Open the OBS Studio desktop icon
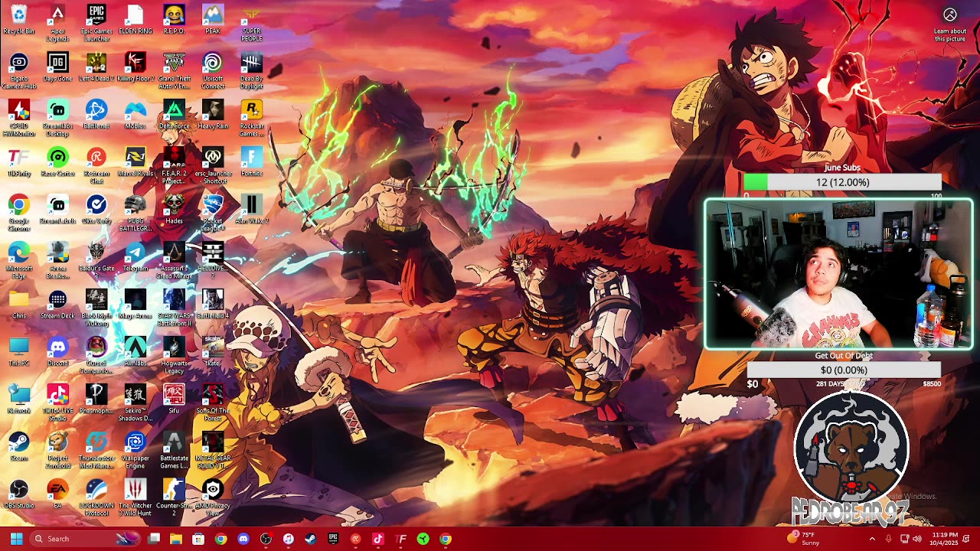Viewport: 980px width, 551px height. pyautogui.click(x=18, y=494)
